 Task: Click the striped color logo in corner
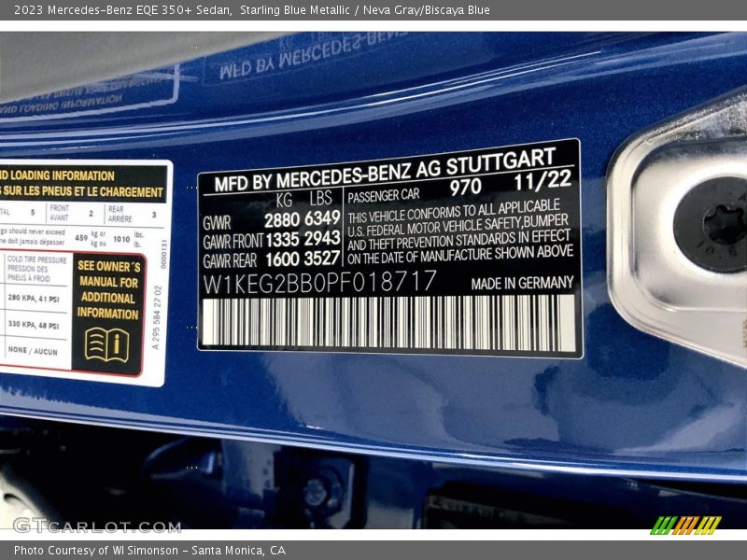[x=685, y=525]
